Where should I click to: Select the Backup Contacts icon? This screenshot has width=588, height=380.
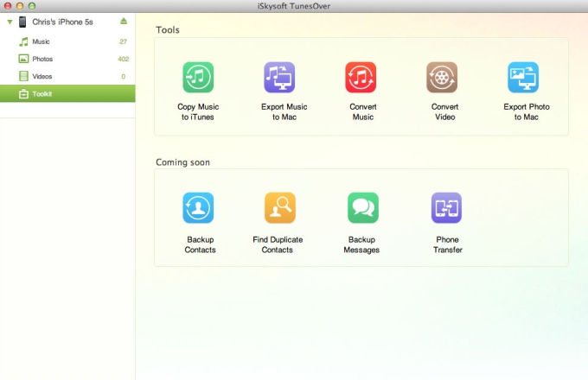198,208
